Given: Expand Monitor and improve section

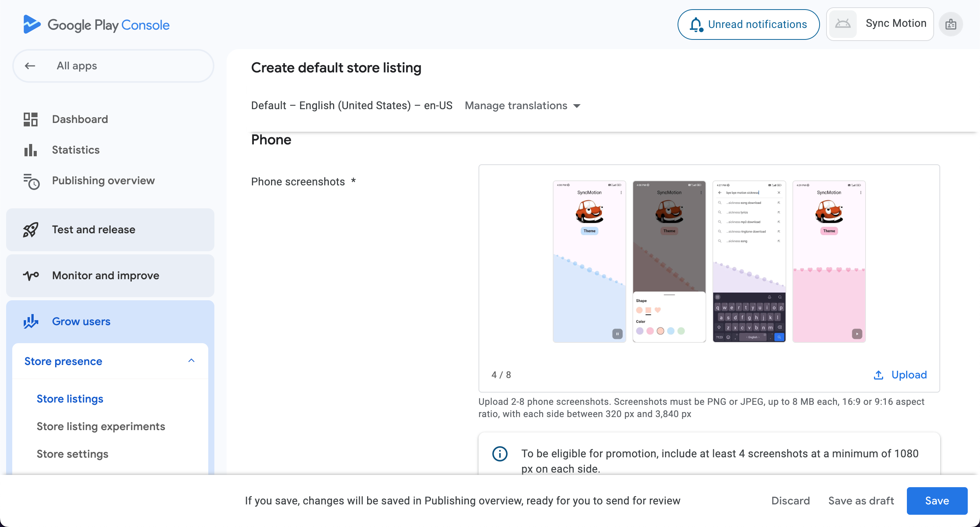Looking at the screenshot, I should (110, 276).
